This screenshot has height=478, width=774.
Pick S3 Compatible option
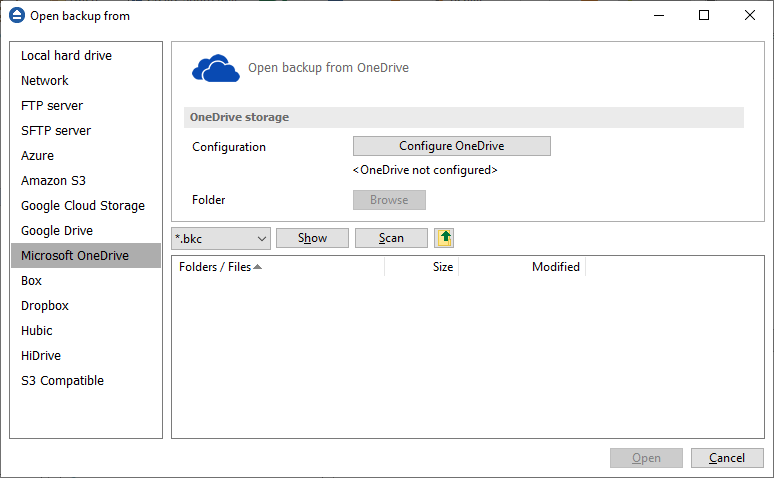click(86, 381)
